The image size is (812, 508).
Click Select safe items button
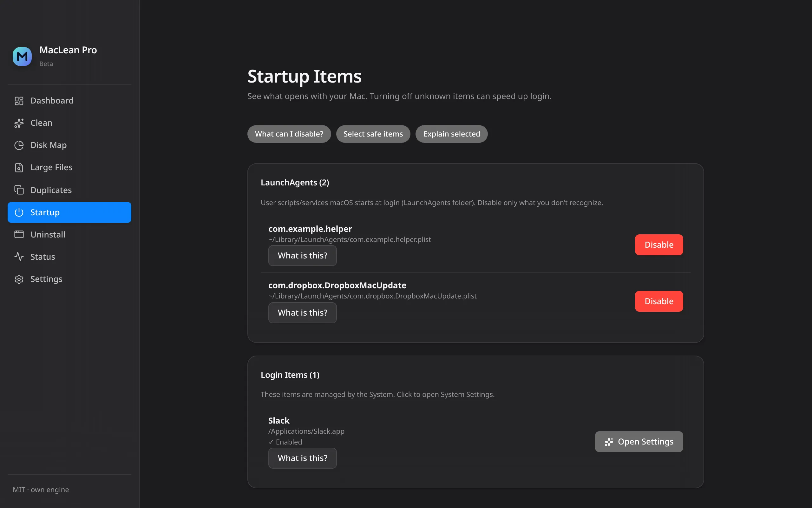(x=373, y=134)
